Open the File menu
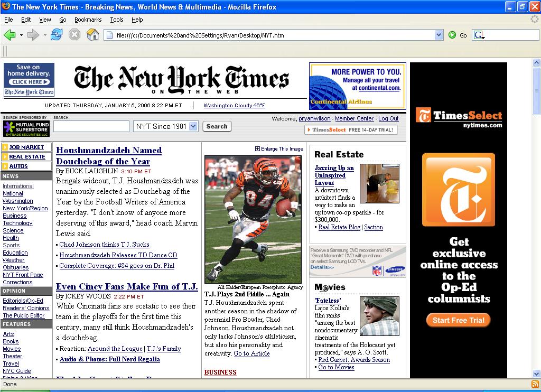 [8, 20]
